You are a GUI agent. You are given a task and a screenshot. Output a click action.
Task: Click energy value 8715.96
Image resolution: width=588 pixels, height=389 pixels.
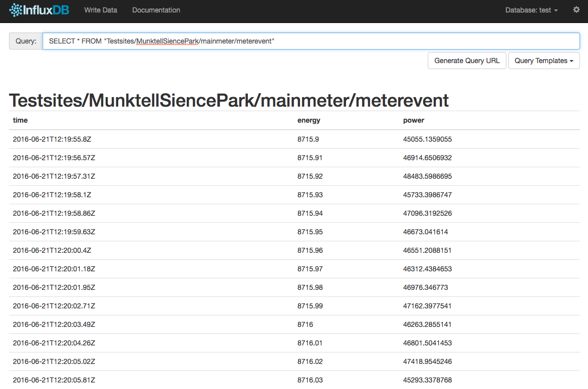click(310, 250)
